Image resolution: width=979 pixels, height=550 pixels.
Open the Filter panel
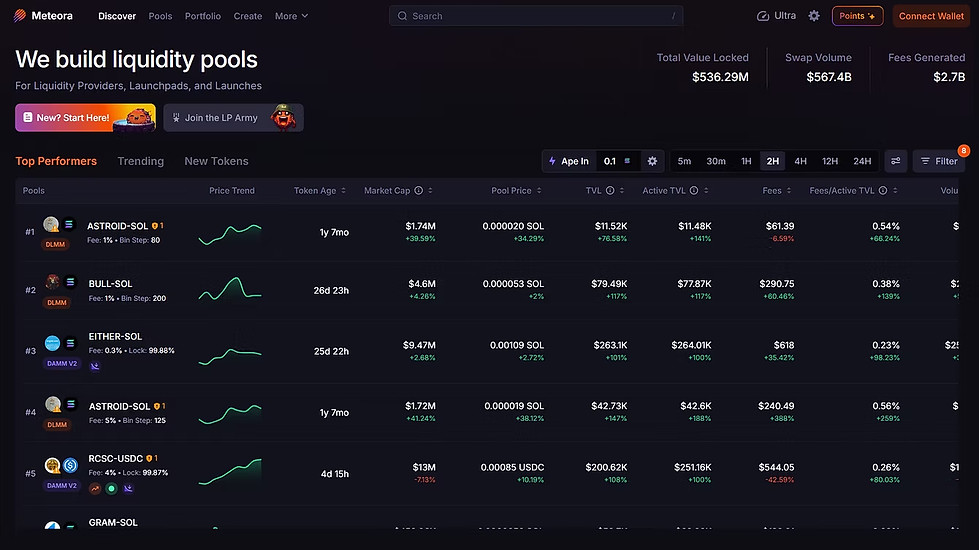tap(939, 161)
